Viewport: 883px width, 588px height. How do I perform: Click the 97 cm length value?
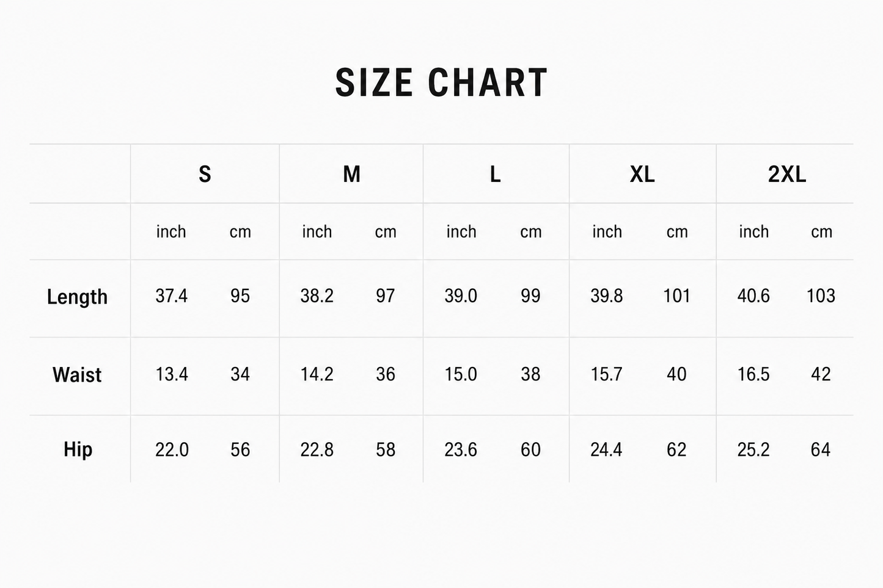386,296
